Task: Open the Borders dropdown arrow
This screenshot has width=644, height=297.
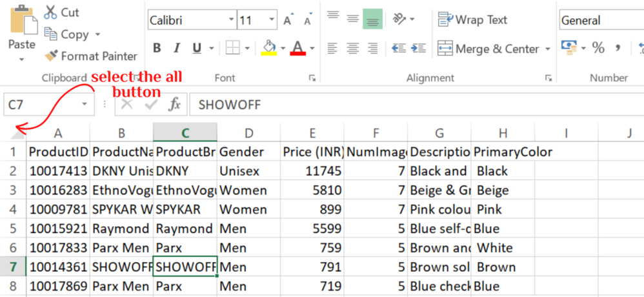Action: (x=247, y=48)
